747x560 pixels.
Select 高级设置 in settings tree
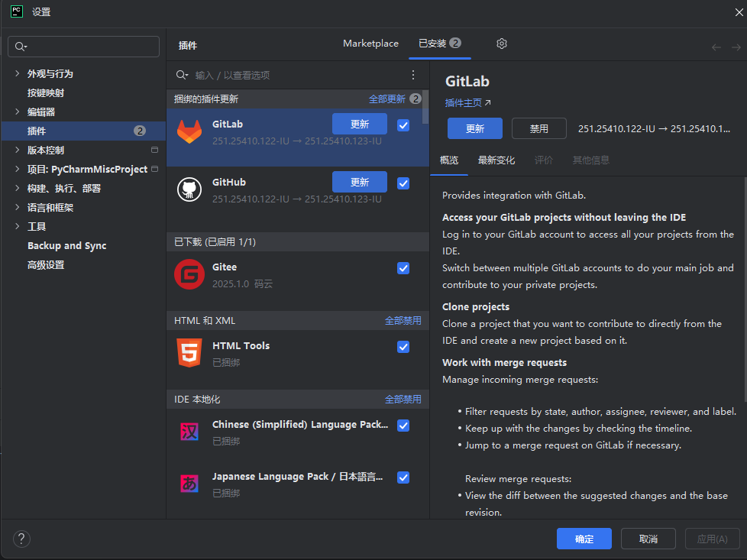(x=46, y=265)
